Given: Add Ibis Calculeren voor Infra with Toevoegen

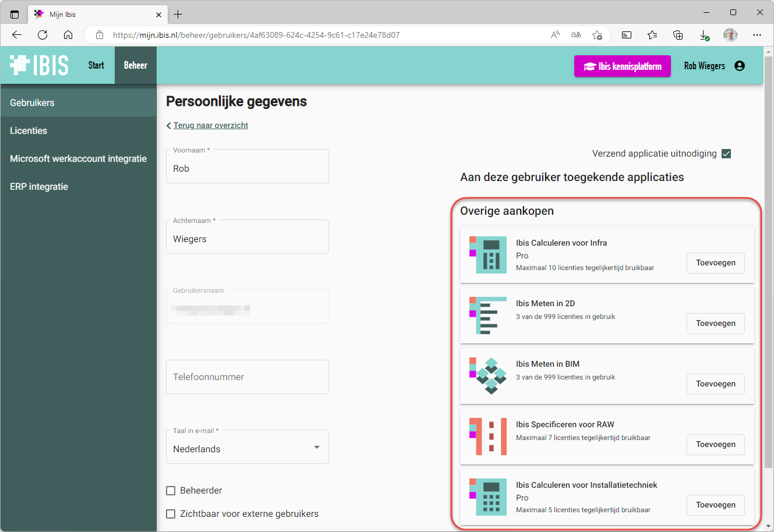Looking at the screenshot, I should 716,263.
